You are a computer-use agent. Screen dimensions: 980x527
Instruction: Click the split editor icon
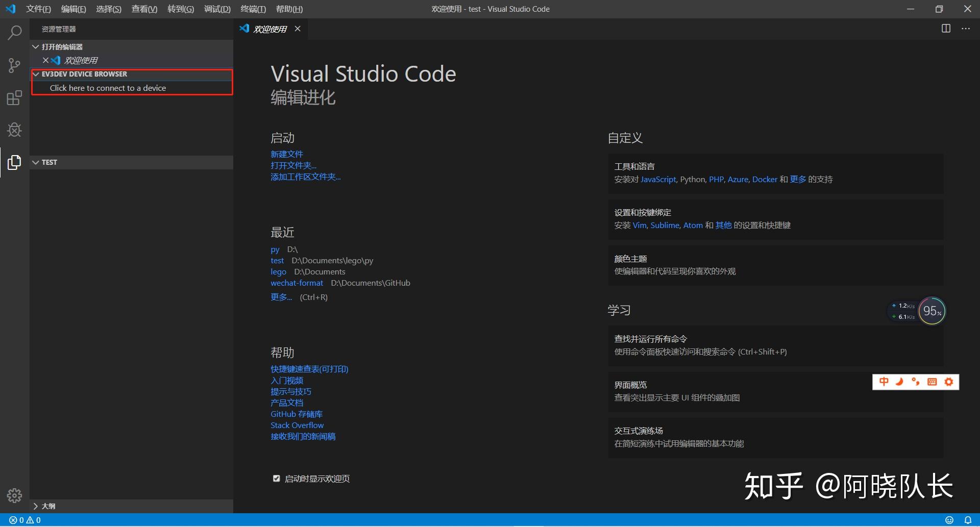click(945, 29)
